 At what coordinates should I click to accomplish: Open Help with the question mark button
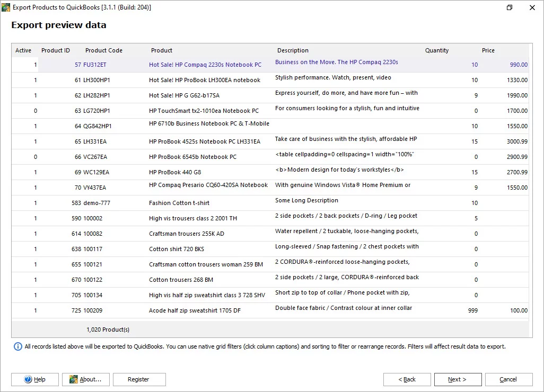(35, 379)
